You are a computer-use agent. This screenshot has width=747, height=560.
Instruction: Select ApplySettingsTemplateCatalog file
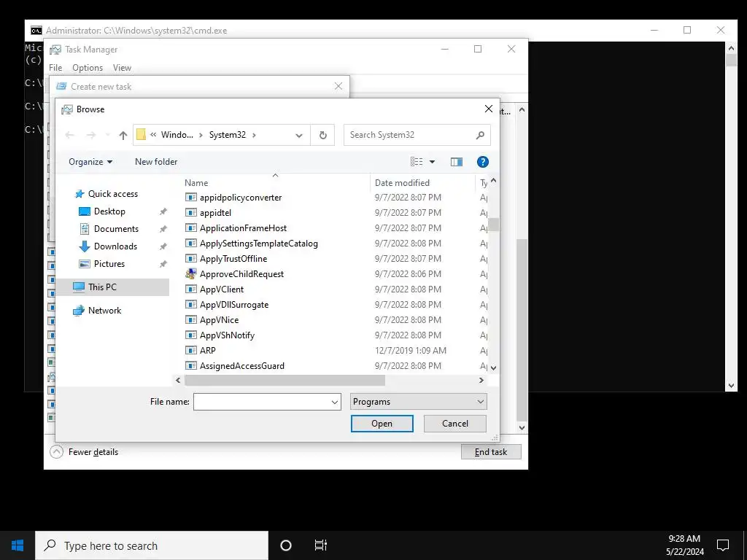tap(259, 244)
